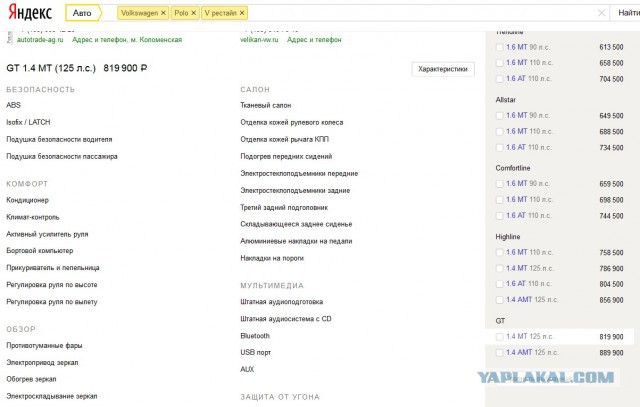
Task: Check Allstar 1.6 AT 734 500 box
Action: 499,147
